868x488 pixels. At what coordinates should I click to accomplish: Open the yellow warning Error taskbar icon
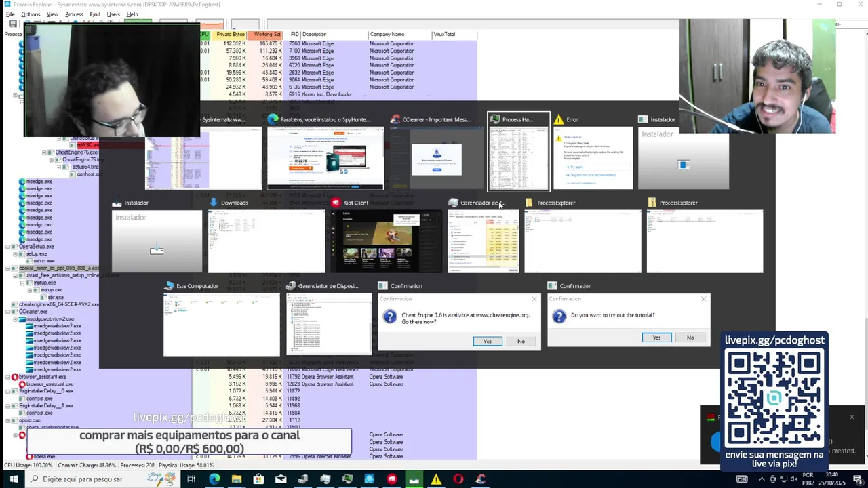436,479
